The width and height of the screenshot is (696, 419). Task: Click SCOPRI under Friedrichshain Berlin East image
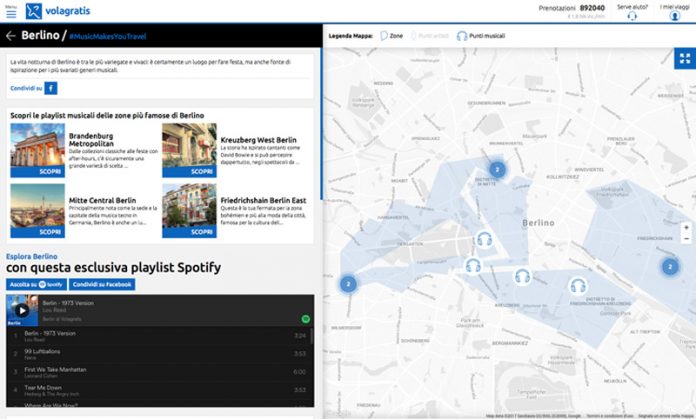pyautogui.click(x=190, y=232)
